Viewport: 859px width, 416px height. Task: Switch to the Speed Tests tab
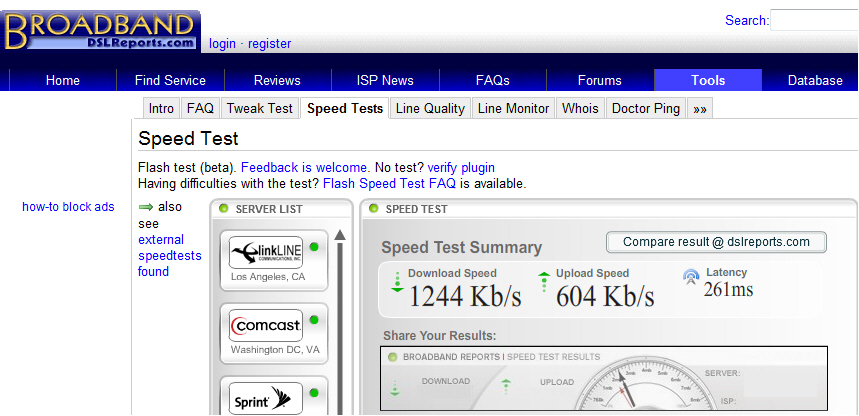click(x=345, y=109)
